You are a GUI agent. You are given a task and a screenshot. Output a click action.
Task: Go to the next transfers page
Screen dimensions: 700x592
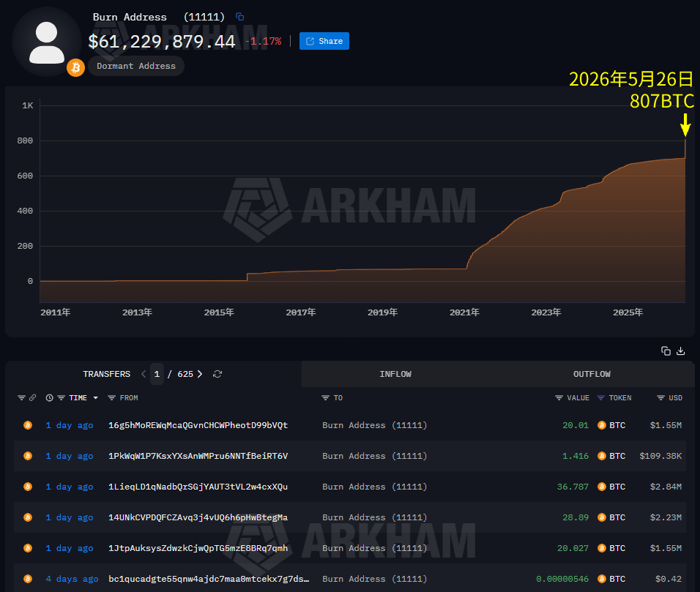coord(200,374)
